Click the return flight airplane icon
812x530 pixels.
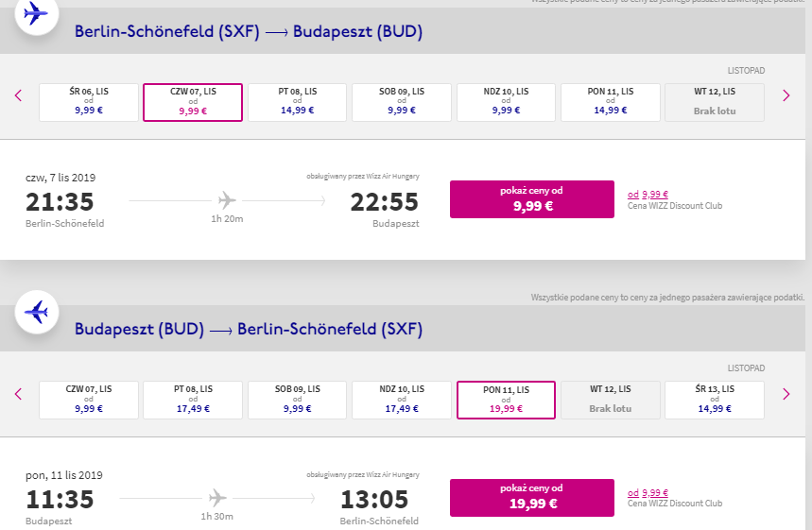coord(36,312)
